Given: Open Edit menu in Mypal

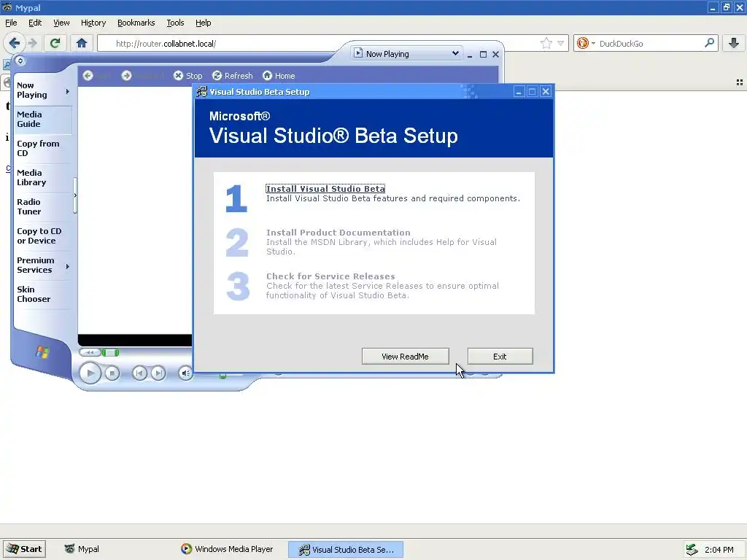Looking at the screenshot, I should click(35, 23).
